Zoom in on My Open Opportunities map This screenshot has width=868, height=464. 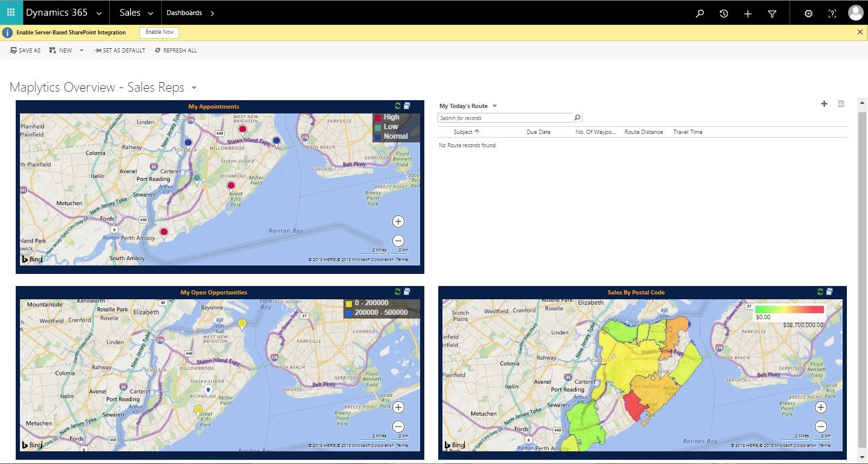click(398, 407)
